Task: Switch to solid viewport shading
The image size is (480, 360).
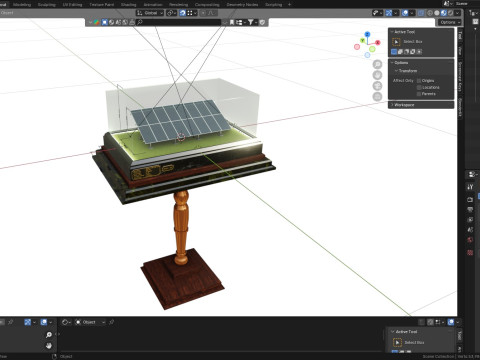Action: point(437,13)
